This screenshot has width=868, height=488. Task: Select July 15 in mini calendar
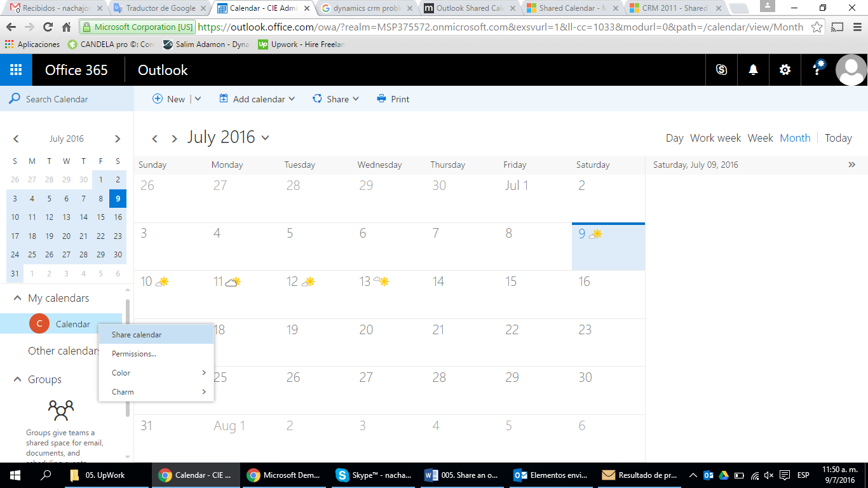(100, 217)
